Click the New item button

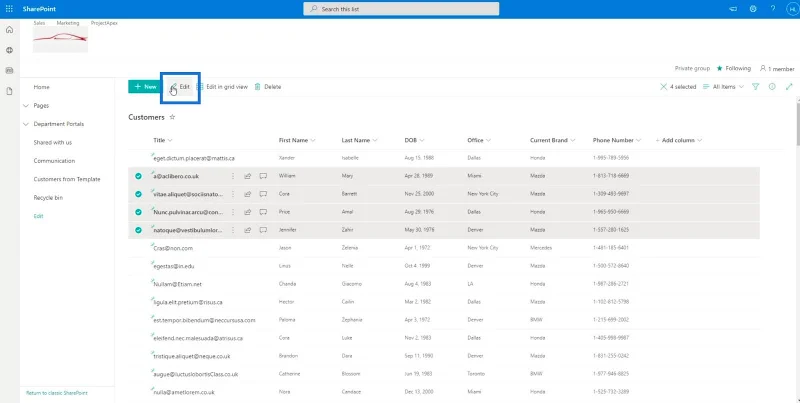pyautogui.click(x=143, y=87)
